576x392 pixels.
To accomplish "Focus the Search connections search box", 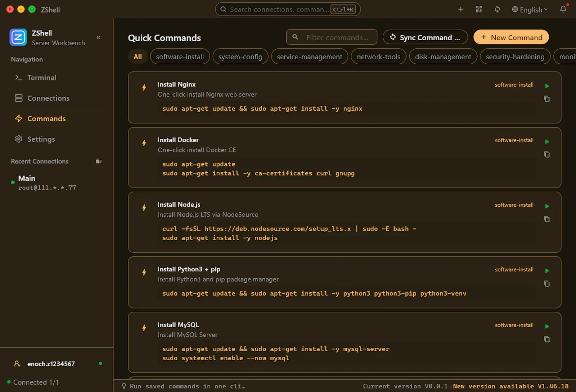I will coord(288,9).
